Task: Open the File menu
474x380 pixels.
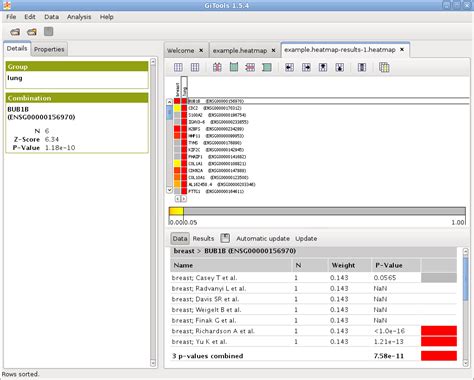Action: 11,17
